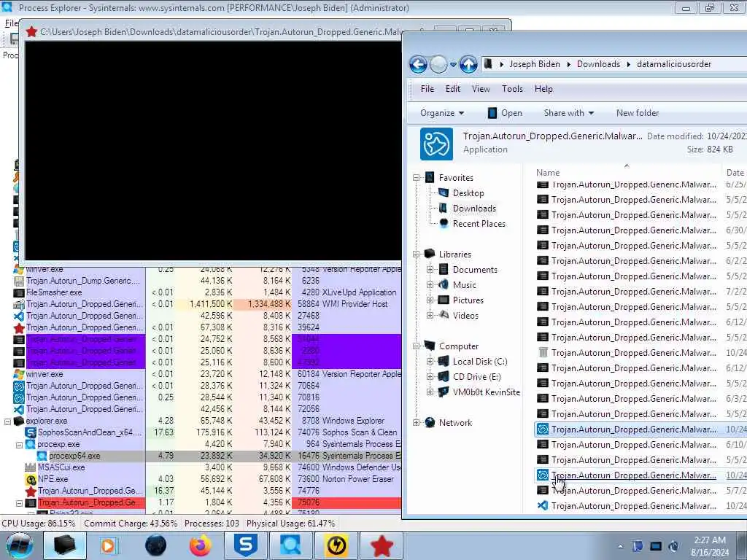This screenshot has width=747, height=560.
Task: Open the recent pages dropdown arrow
Action: pos(453,64)
